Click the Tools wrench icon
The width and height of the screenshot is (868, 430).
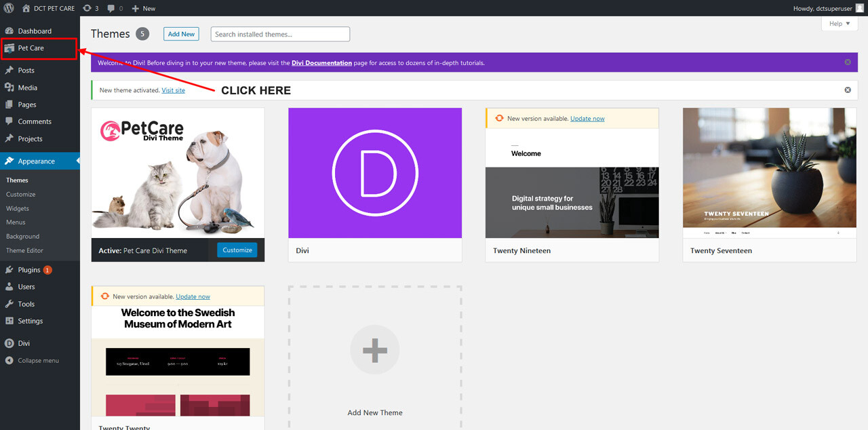point(9,304)
